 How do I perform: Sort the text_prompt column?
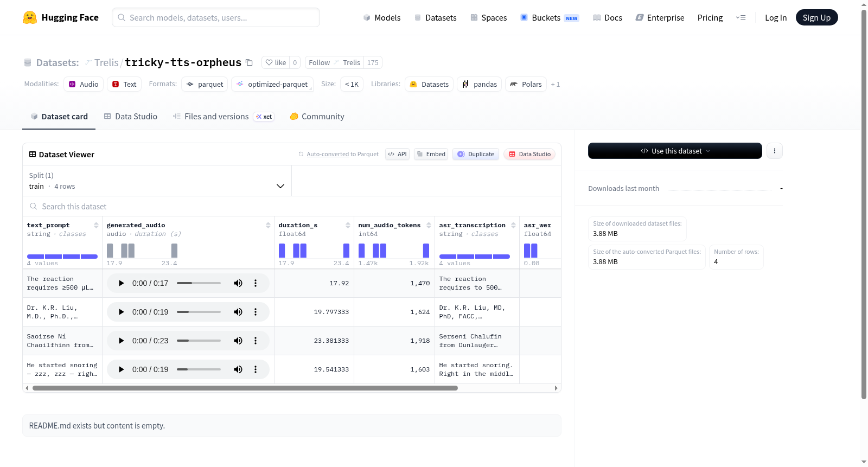pyautogui.click(x=96, y=225)
